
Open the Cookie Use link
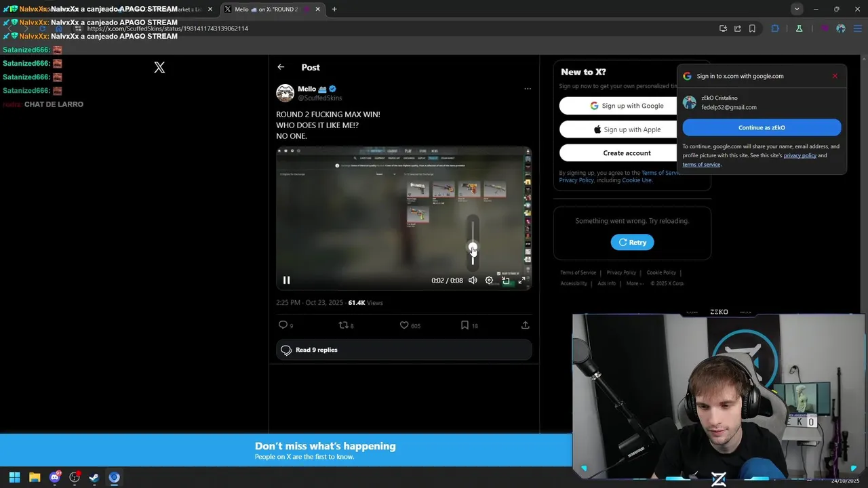click(637, 180)
